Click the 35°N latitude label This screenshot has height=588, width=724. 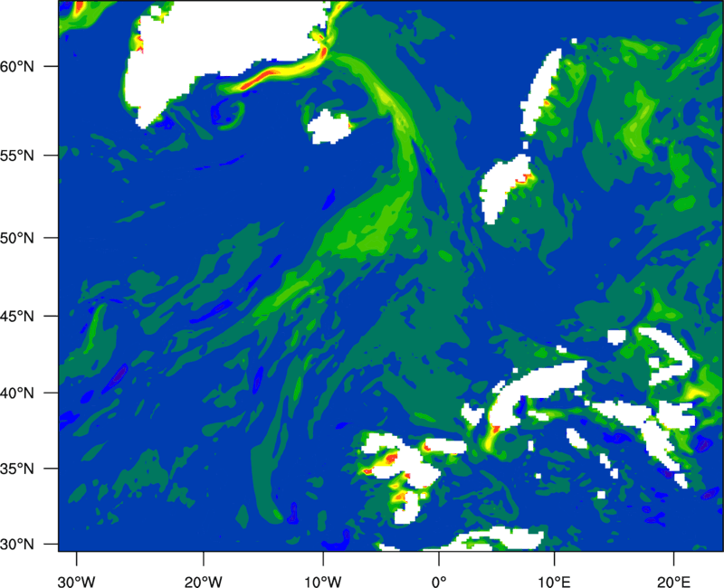click(x=17, y=469)
